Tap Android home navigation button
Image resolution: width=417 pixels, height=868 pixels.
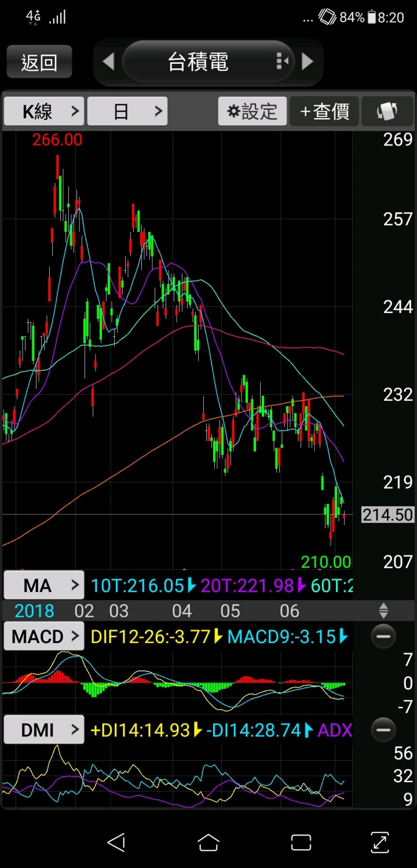[x=209, y=842]
